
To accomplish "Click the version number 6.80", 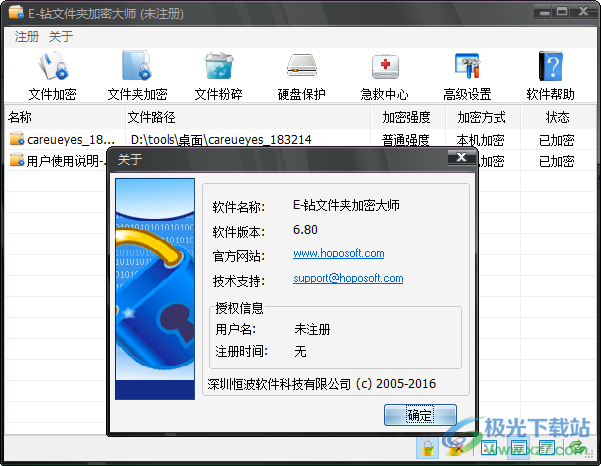I will [x=305, y=230].
